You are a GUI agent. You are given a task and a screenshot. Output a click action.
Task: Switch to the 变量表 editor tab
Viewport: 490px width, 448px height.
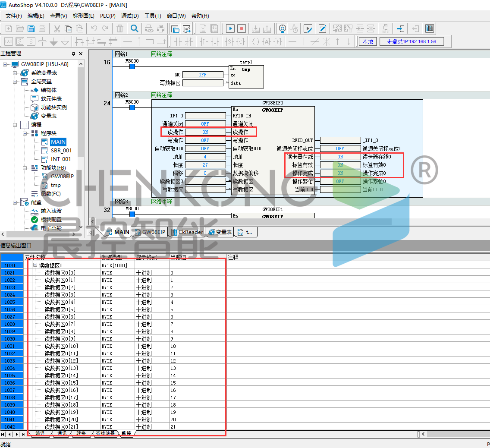click(x=220, y=232)
